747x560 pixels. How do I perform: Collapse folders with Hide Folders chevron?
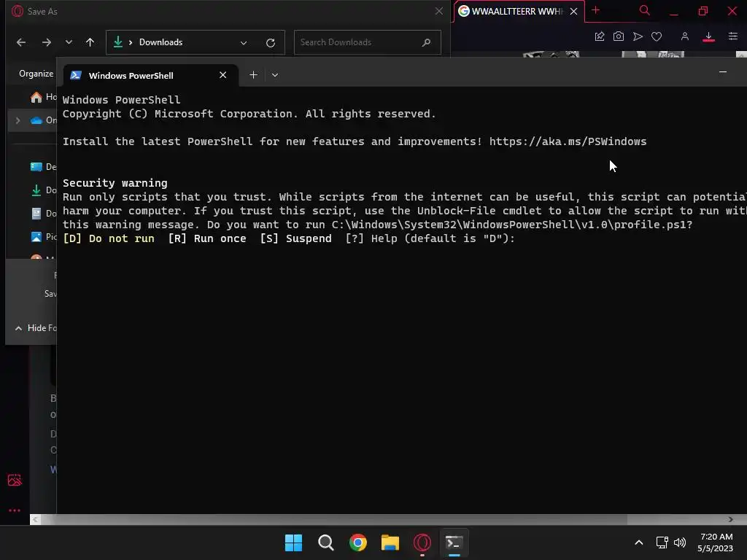[x=18, y=328]
